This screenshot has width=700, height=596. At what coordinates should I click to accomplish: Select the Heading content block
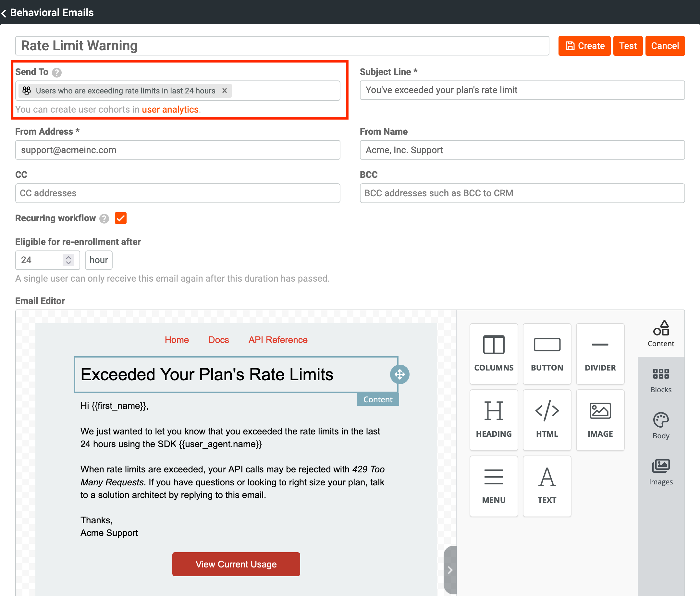(494, 420)
